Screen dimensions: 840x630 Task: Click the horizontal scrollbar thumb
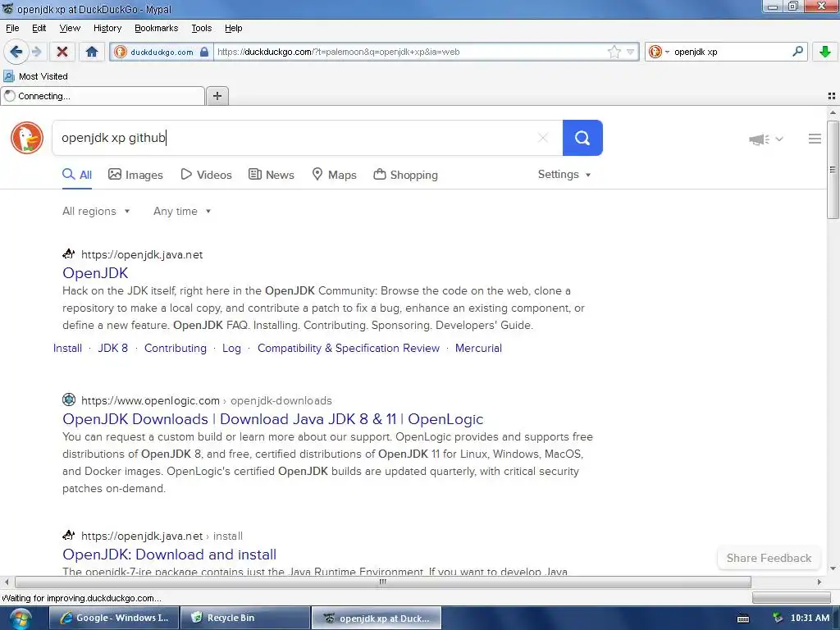click(x=382, y=582)
